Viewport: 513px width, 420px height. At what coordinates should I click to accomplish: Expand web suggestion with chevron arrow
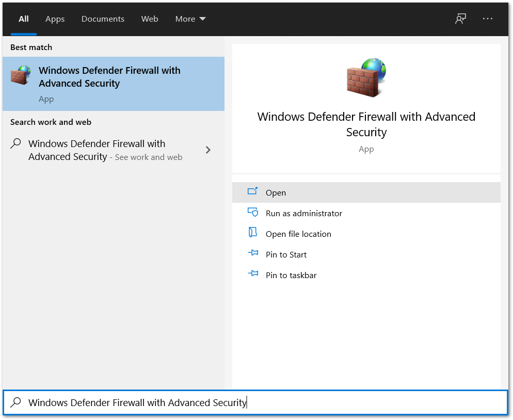[208, 150]
